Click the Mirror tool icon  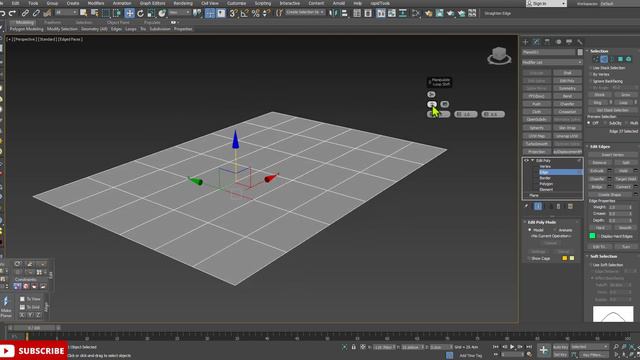[334, 13]
